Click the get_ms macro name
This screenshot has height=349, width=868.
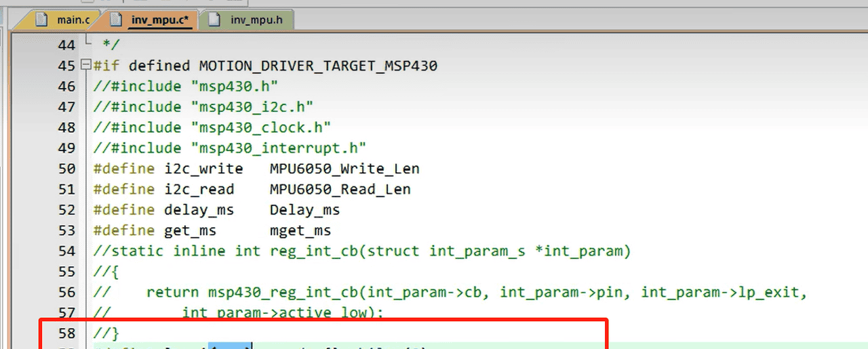tap(191, 230)
